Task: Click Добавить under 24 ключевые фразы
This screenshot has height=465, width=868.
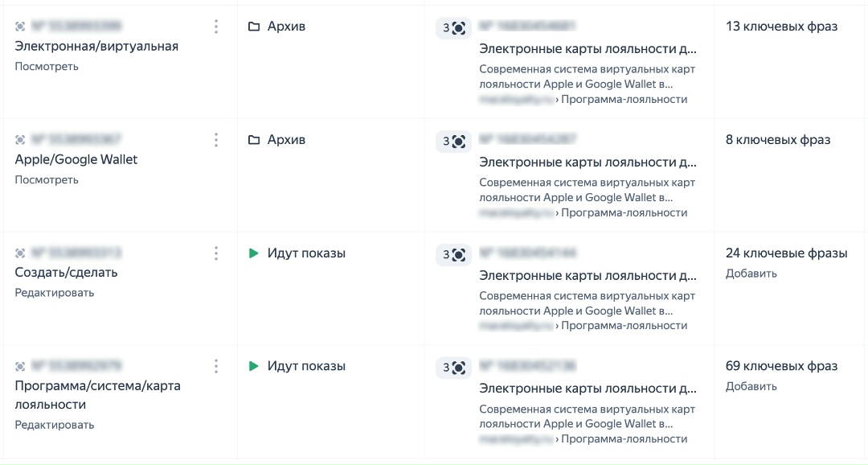Action: pyautogui.click(x=751, y=274)
